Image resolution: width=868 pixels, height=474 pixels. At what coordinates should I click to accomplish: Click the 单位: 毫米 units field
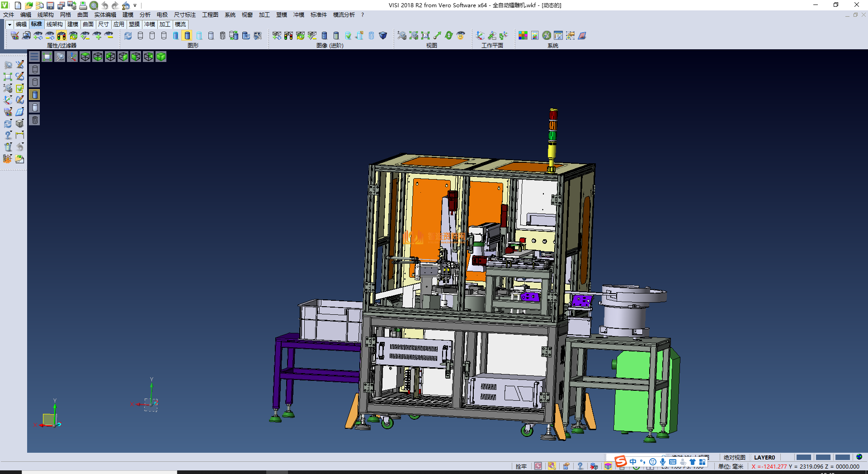(x=731, y=466)
